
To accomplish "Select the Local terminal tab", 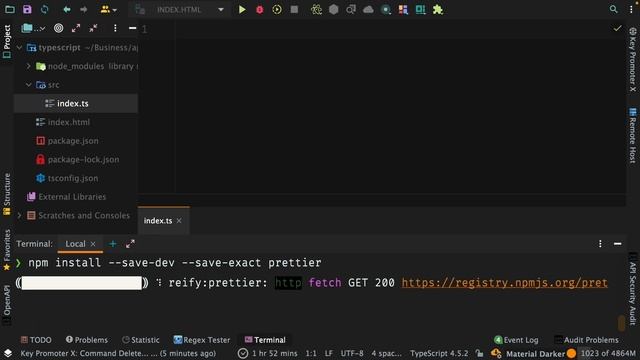I will tap(76, 244).
